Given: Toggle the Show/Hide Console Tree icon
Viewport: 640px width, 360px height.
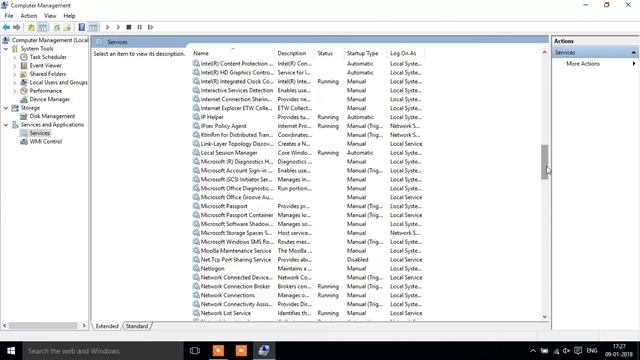Looking at the screenshot, I should click(x=42, y=27).
